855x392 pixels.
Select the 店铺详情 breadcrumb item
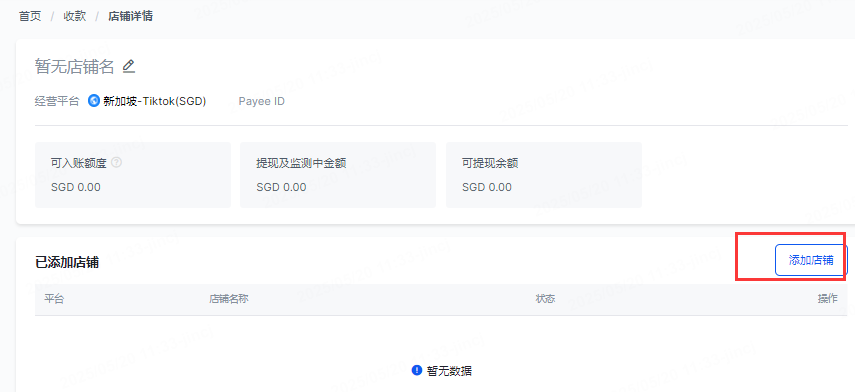pyautogui.click(x=130, y=16)
